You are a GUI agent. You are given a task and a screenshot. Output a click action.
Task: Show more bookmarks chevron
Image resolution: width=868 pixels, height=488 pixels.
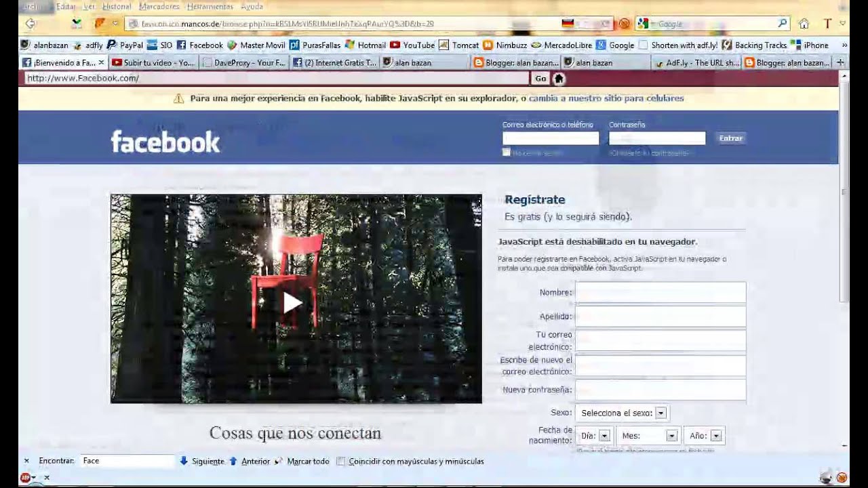point(844,45)
